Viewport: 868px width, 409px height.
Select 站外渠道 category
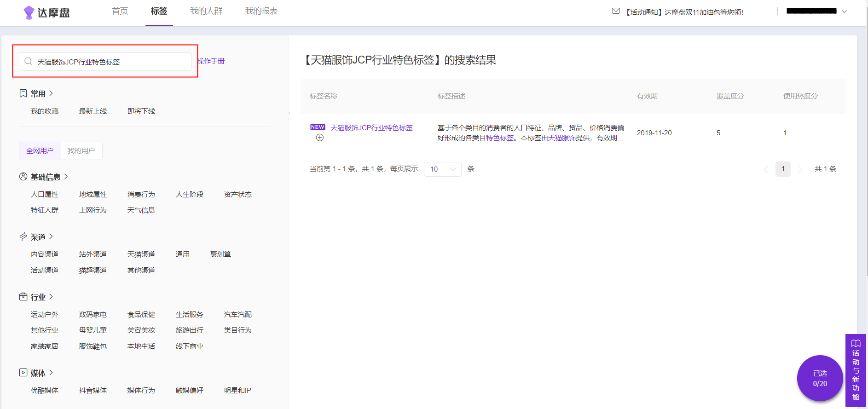click(x=93, y=254)
